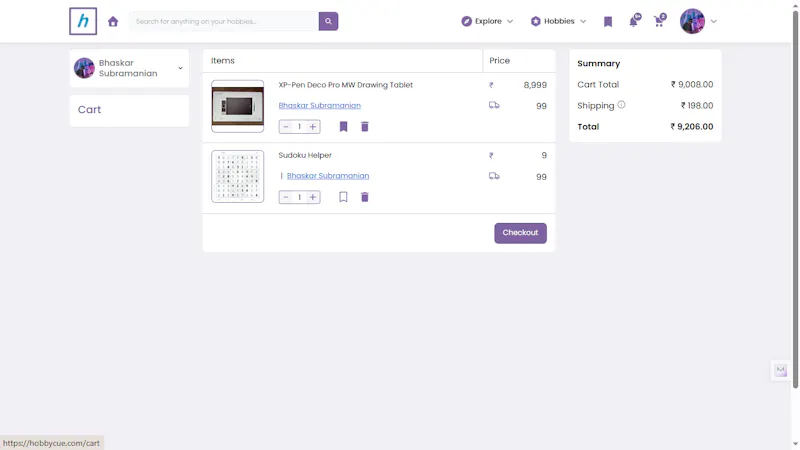The height and width of the screenshot is (450, 800).
Task: Click the hexagon icon beside Hobbies
Action: [x=535, y=21]
